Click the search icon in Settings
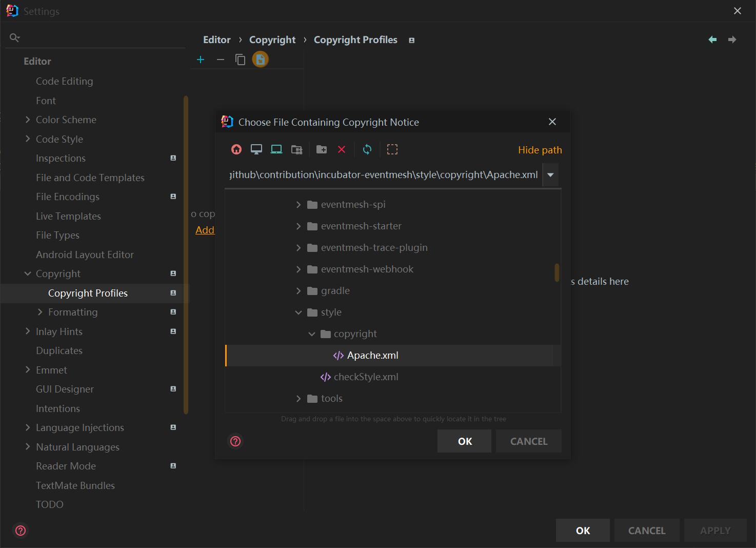The height and width of the screenshot is (548, 756). pos(15,37)
